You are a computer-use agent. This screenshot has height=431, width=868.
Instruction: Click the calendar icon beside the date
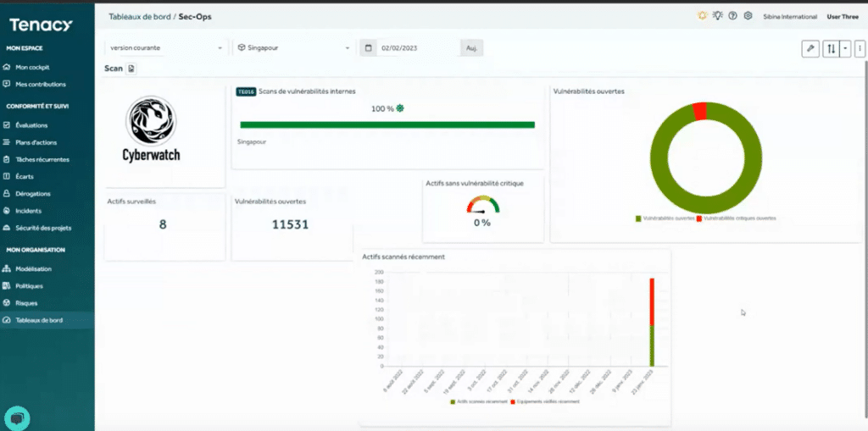pos(368,48)
